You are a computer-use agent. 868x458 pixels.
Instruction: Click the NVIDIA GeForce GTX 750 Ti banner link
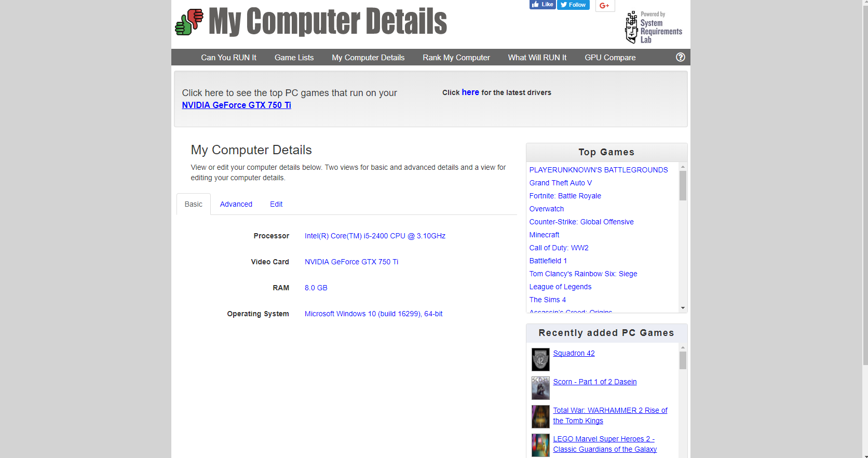tap(237, 105)
